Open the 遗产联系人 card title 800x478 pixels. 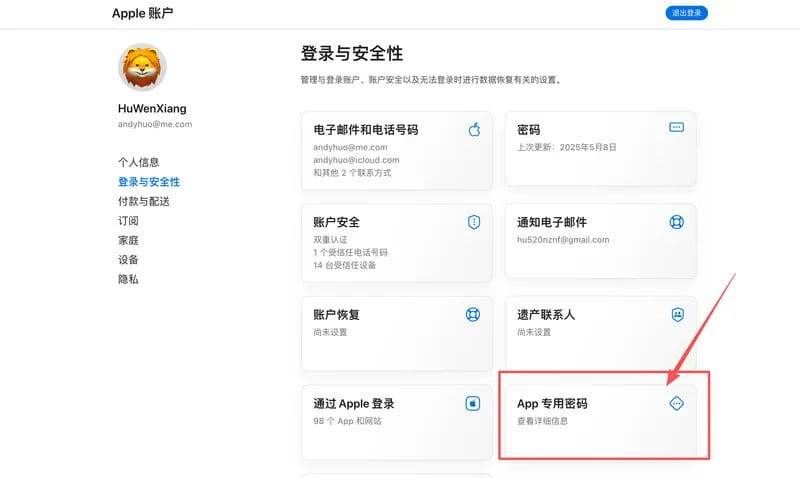point(546,314)
